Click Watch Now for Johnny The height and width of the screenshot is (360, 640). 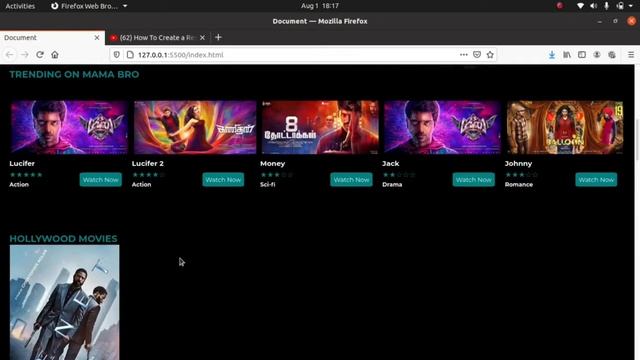596,180
